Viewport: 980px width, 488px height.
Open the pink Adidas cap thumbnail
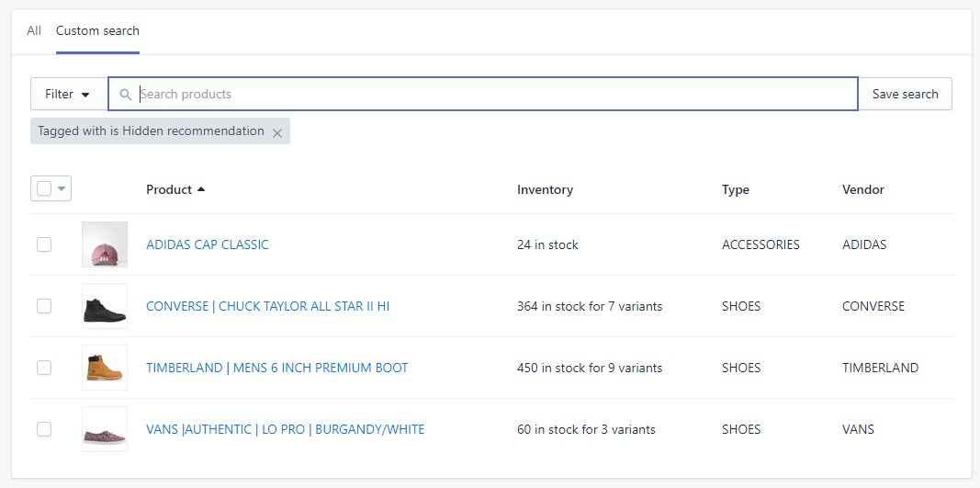(105, 244)
